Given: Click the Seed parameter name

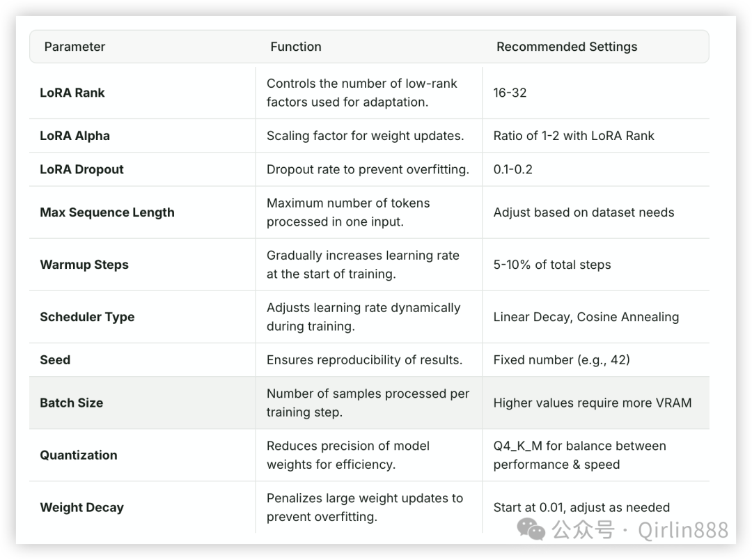Looking at the screenshot, I should pyautogui.click(x=55, y=360).
